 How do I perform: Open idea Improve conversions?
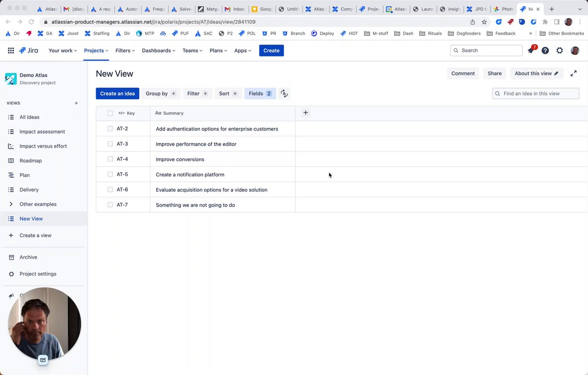tap(180, 159)
